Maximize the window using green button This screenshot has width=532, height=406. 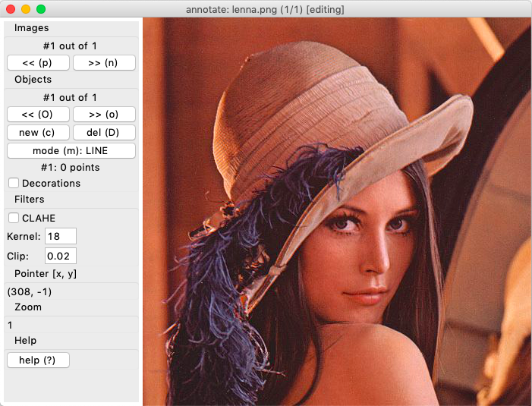(41, 9)
